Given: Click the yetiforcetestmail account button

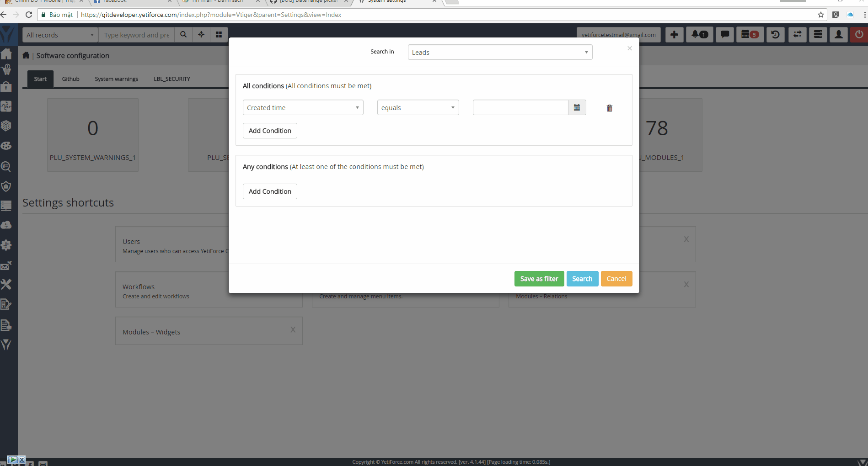Looking at the screenshot, I should 618,35.
